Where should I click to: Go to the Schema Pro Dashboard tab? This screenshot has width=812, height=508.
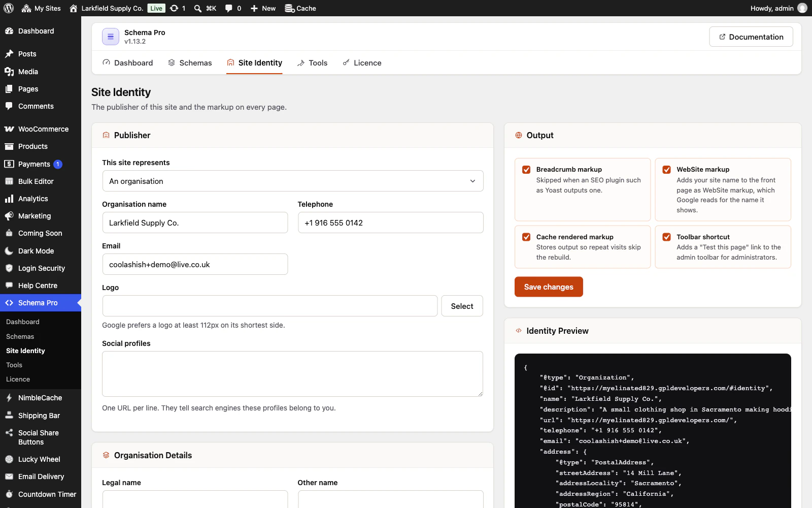pos(127,63)
